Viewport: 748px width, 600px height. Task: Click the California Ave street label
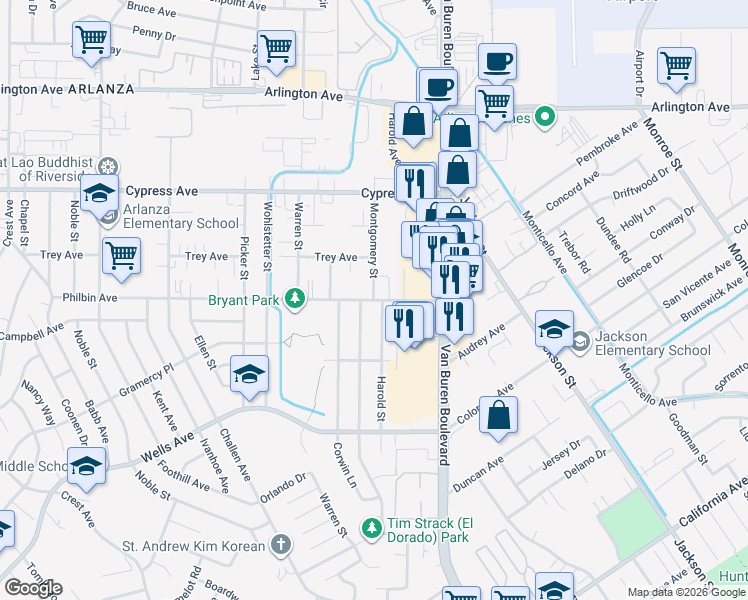click(x=714, y=502)
